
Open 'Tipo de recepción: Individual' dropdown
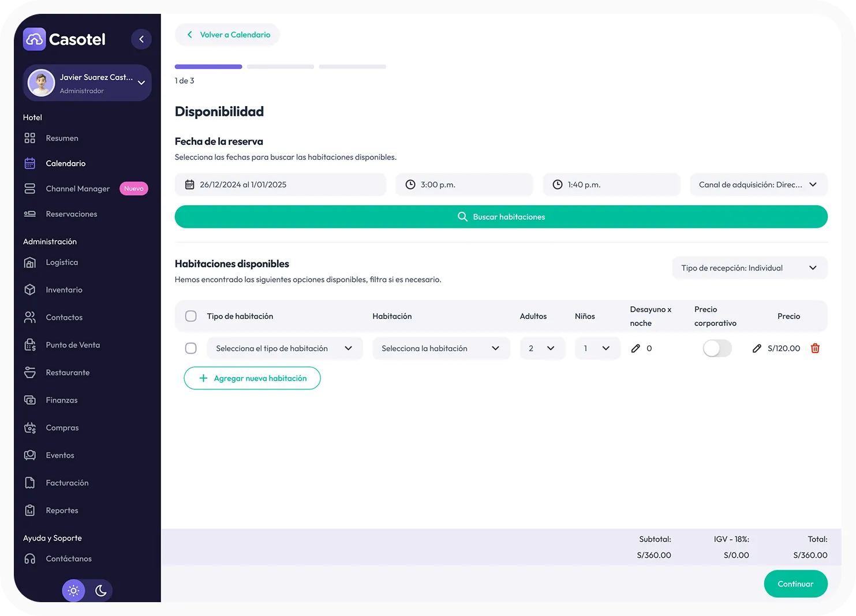pyautogui.click(x=749, y=268)
